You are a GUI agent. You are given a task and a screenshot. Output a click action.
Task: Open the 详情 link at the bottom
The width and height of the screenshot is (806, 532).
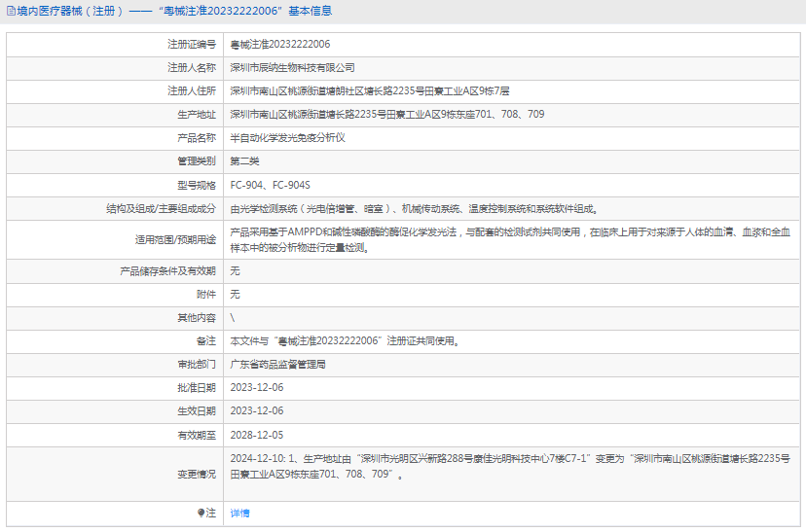239,513
